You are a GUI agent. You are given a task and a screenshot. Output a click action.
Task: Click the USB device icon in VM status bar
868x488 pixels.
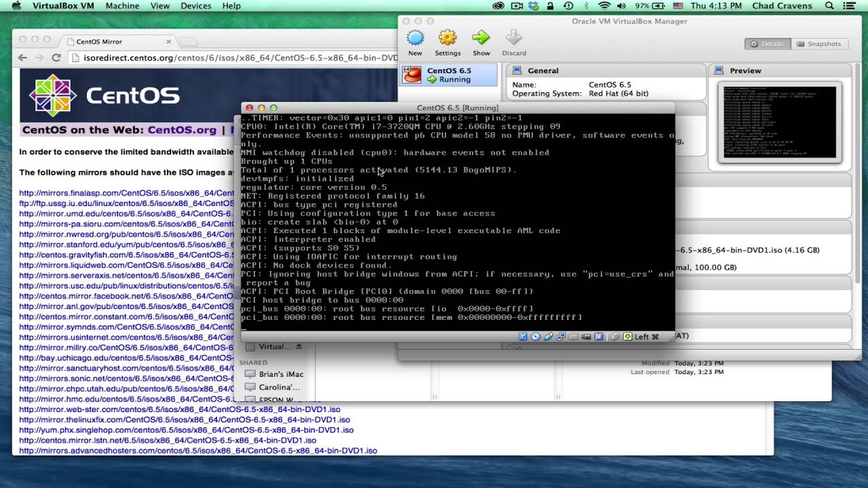pyautogui.click(x=549, y=336)
